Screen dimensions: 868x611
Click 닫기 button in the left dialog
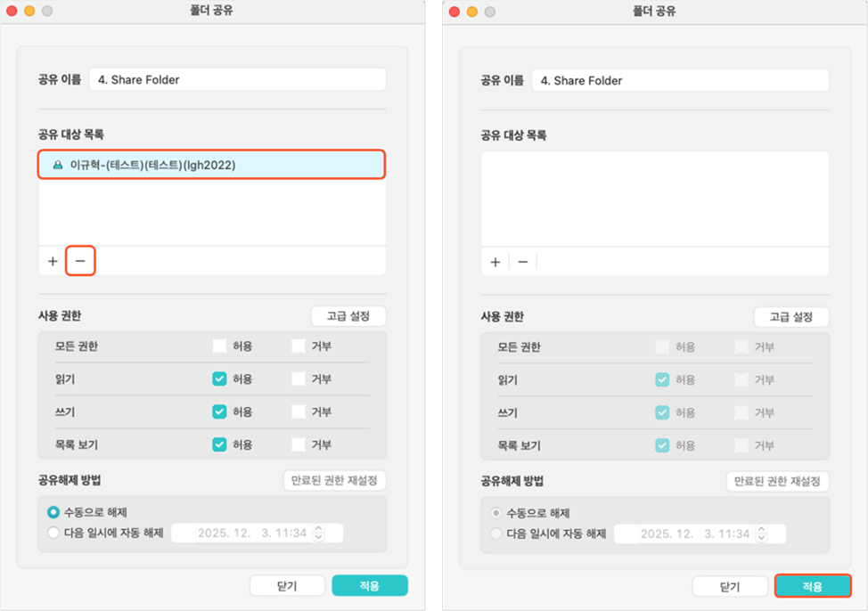[x=286, y=585]
